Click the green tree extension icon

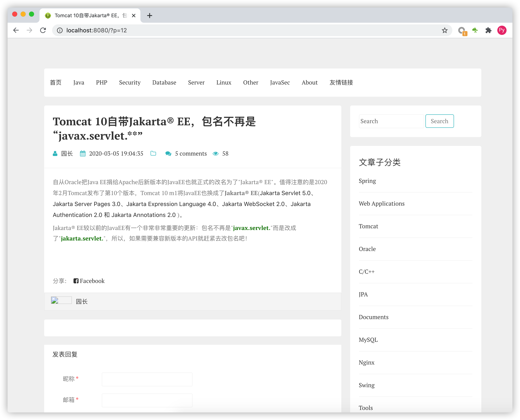pyautogui.click(x=475, y=30)
